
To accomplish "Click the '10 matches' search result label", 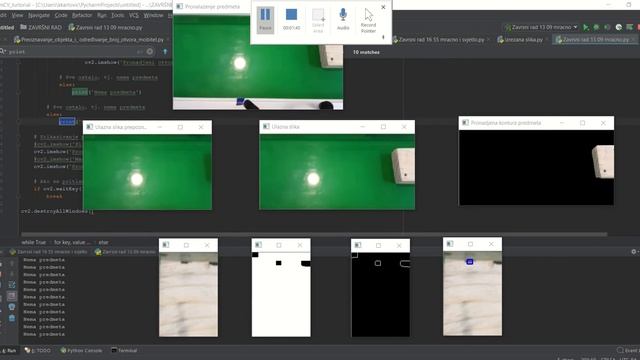I will click(x=366, y=52).
